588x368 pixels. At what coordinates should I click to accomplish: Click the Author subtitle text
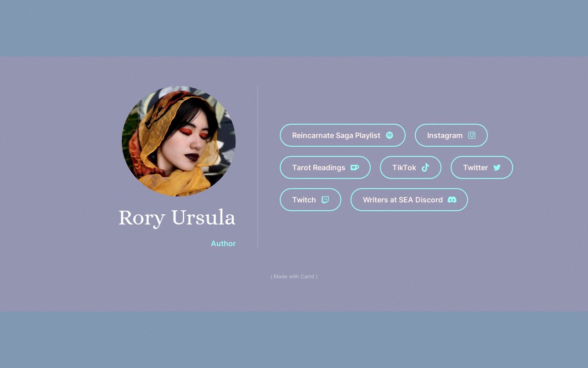(223, 243)
